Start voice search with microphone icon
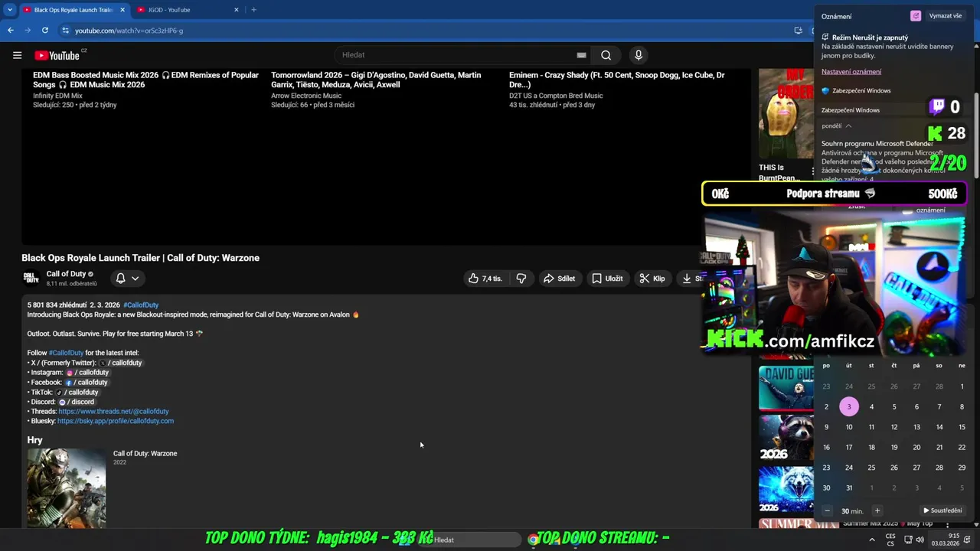980x551 pixels. click(x=638, y=55)
